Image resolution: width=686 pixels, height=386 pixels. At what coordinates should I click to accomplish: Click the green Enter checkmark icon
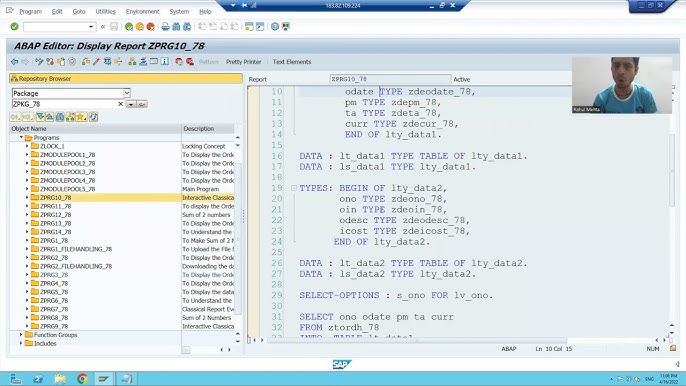[14, 27]
